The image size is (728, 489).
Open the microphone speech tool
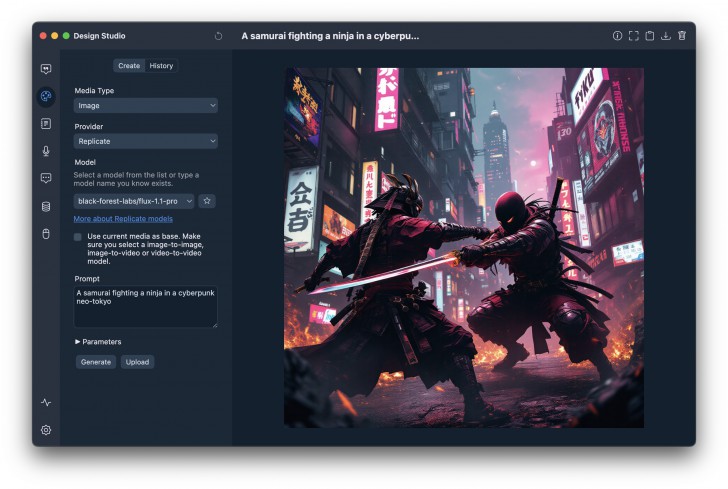(46, 151)
